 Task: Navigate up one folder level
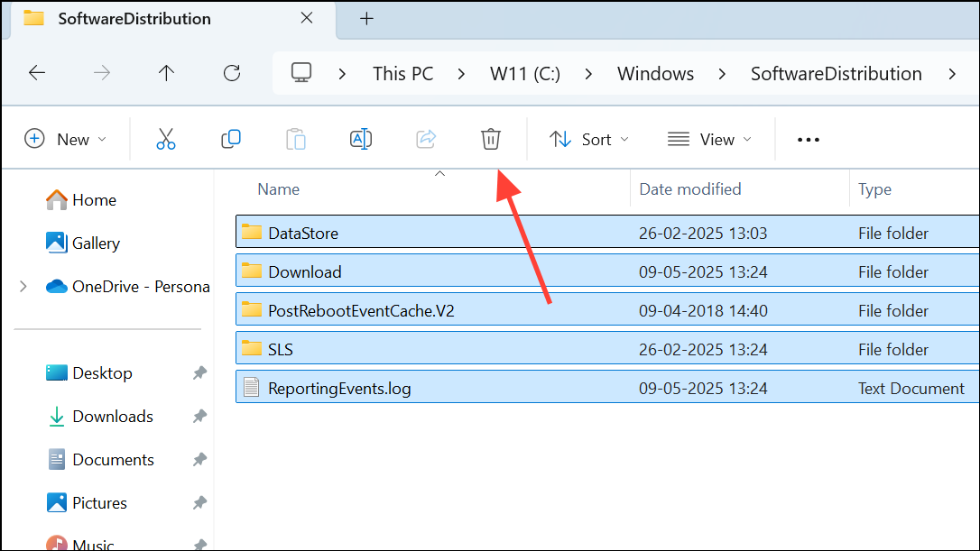tap(166, 73)
